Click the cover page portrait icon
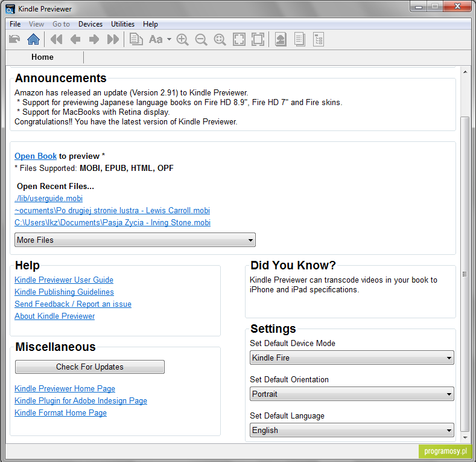The height and width of the screenshot is (462, 476). point(281,39)
